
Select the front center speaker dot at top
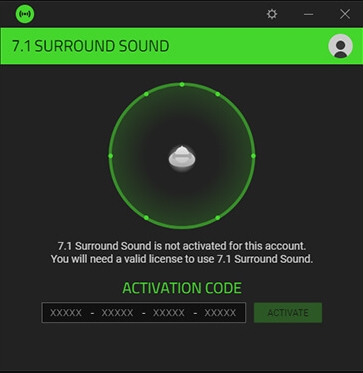(182, 85)
